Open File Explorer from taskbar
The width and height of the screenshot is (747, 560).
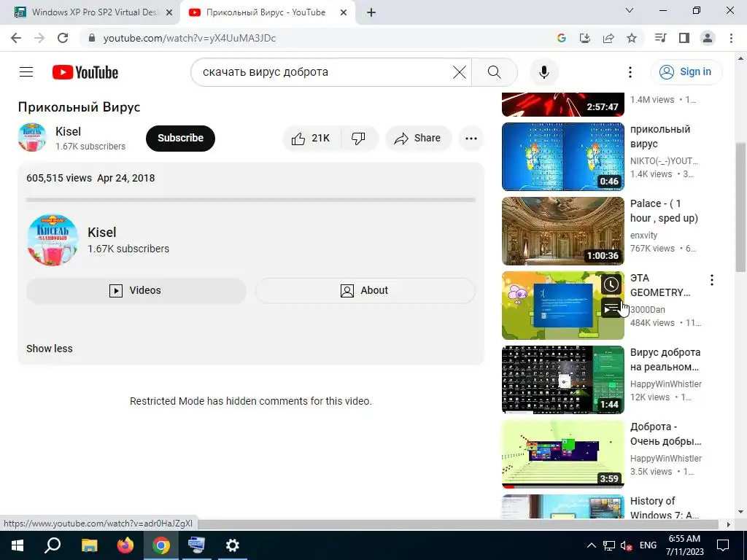coord(89,545)
